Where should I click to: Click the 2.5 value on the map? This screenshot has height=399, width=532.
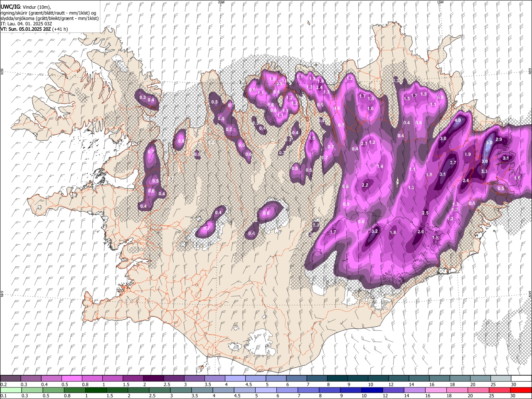click(425, 213)
